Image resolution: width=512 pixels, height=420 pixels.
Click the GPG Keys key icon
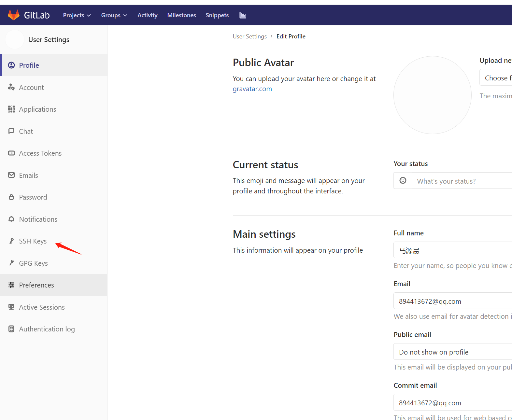click(11, 263)
